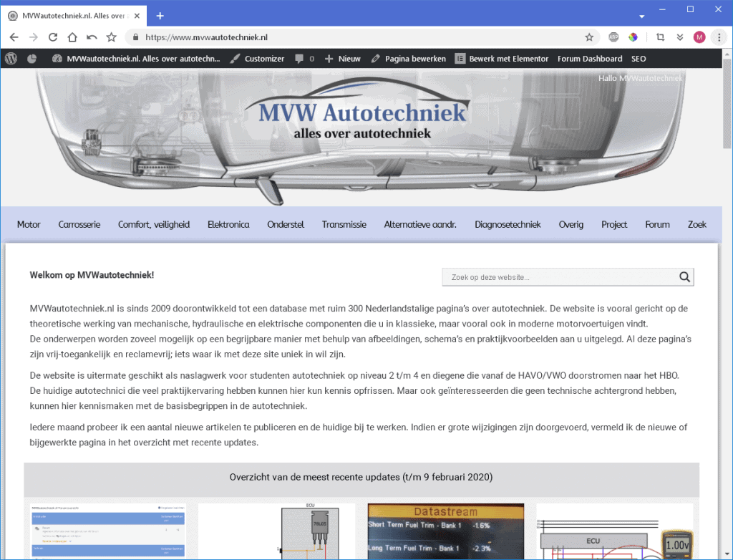
Task: Open the forum overview update thumbnail
Action: tap(108, 531)
